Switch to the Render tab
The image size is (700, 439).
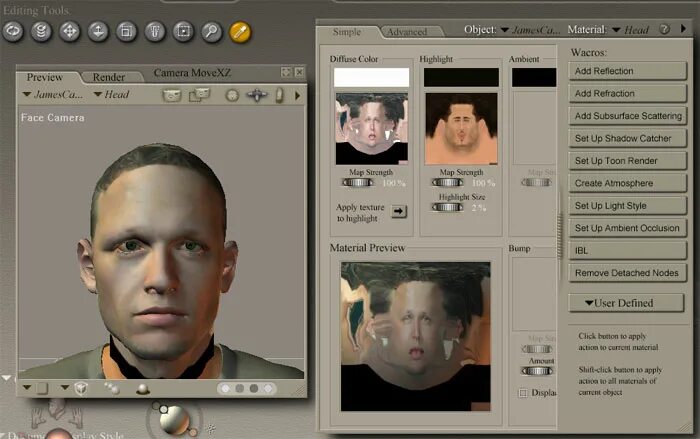tap(109, 77)
